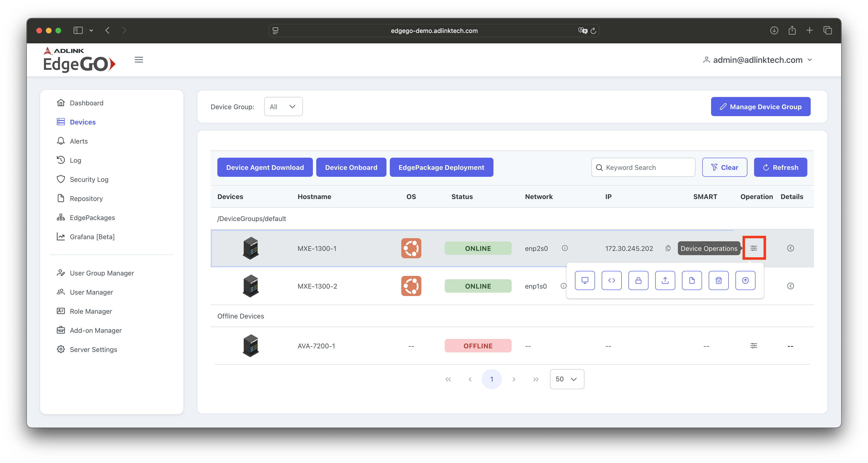
Task: Focus the Keyword Search field
Action: click(x=643, y=167)
